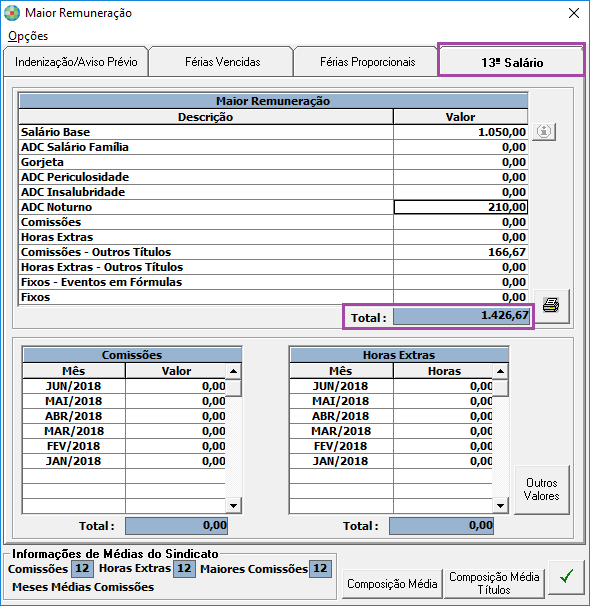Click the ADC Noturno value field

point(461,207)
